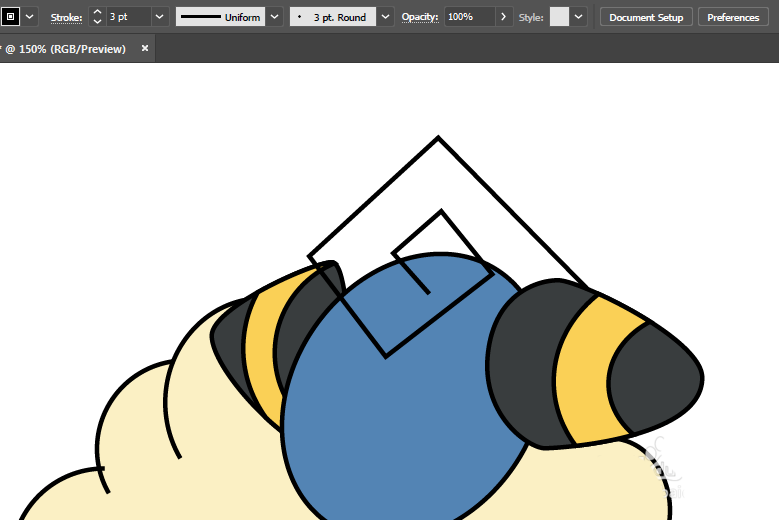Viewport: 779px width, 520px height.
Task: Open Document Setup
Action: (x=646, y=17)
